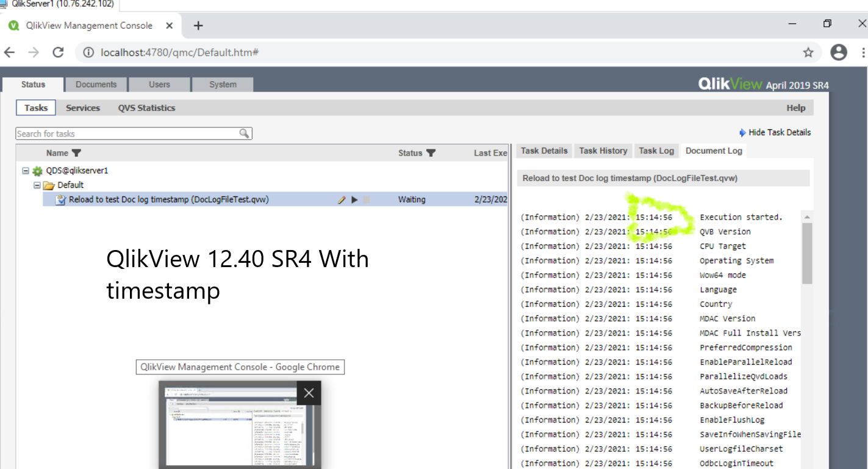The height and width of the screenshot is (469, 868).
Task: Select the stop icon on the task row
Action: [x=366, y=199]
